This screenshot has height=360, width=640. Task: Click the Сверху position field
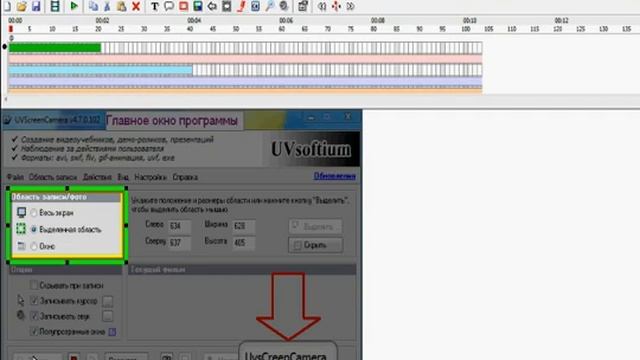(x=180, y=243)
